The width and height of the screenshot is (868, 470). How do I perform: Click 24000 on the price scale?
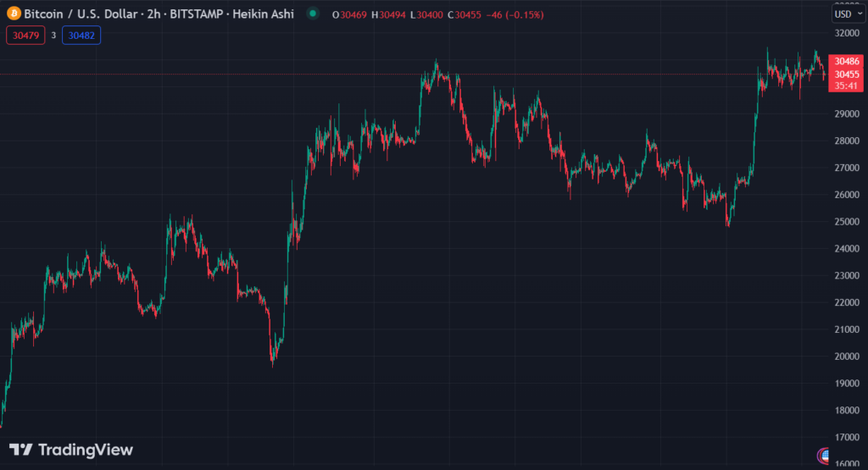847,249
